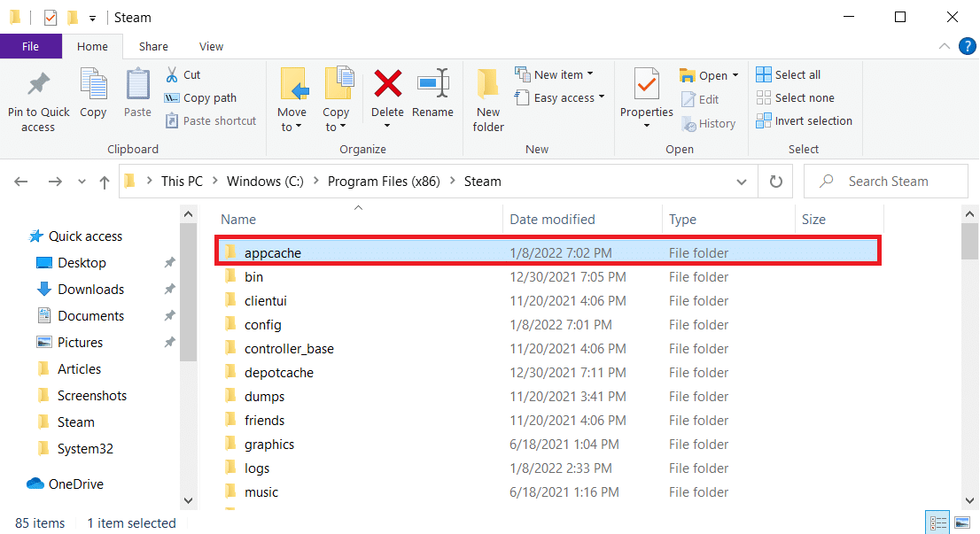The width and height of the screenshot is (980, 534).
Task: Click the Paste ribbon button
Action: point(137,94)
